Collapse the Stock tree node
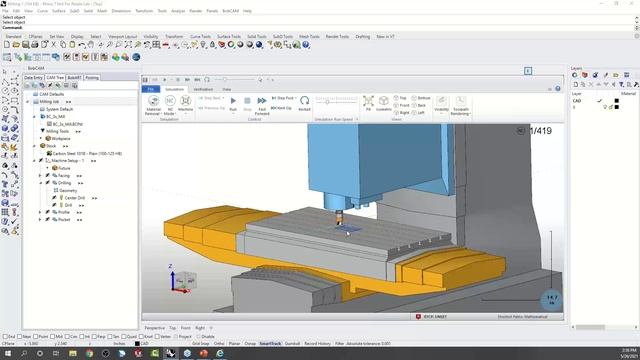Viewport: 640px width, 360px height. (34, 146)
